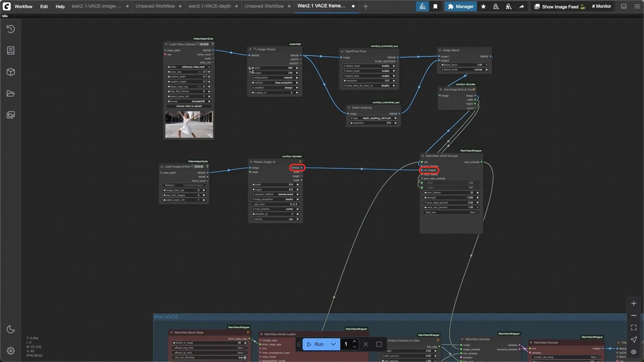Click the share arrow icon

522,6
